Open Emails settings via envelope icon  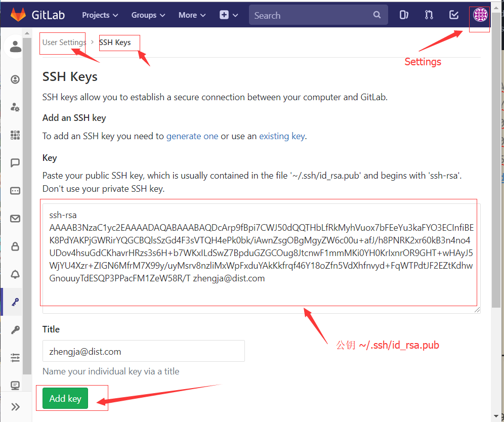(x=15, y=219)
